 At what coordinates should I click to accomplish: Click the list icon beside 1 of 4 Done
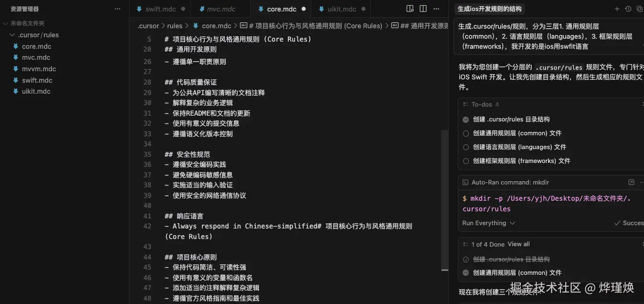tap(465, 244)
